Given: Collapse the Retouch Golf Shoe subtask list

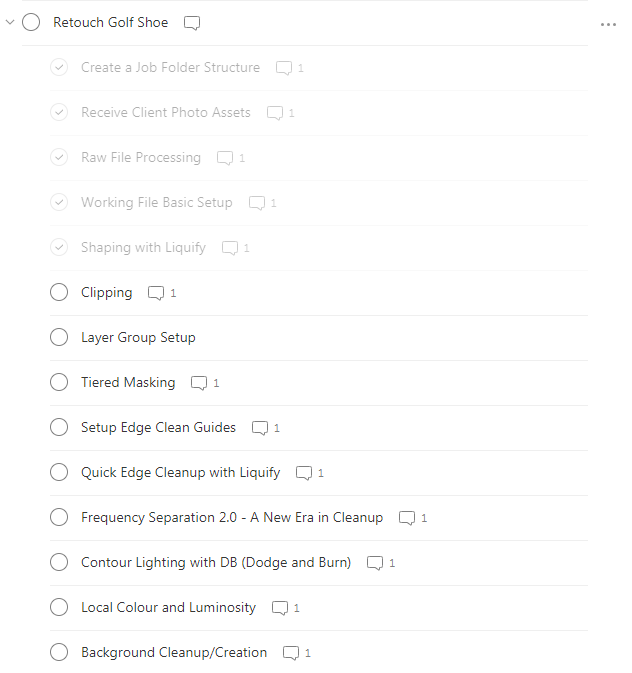Looking at the screenshot, I should (10, 22).
